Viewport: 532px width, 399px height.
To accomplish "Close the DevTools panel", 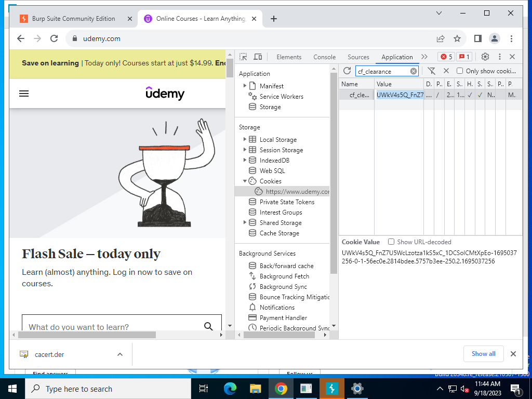I will pyautogui.click(x=512, y=57).
